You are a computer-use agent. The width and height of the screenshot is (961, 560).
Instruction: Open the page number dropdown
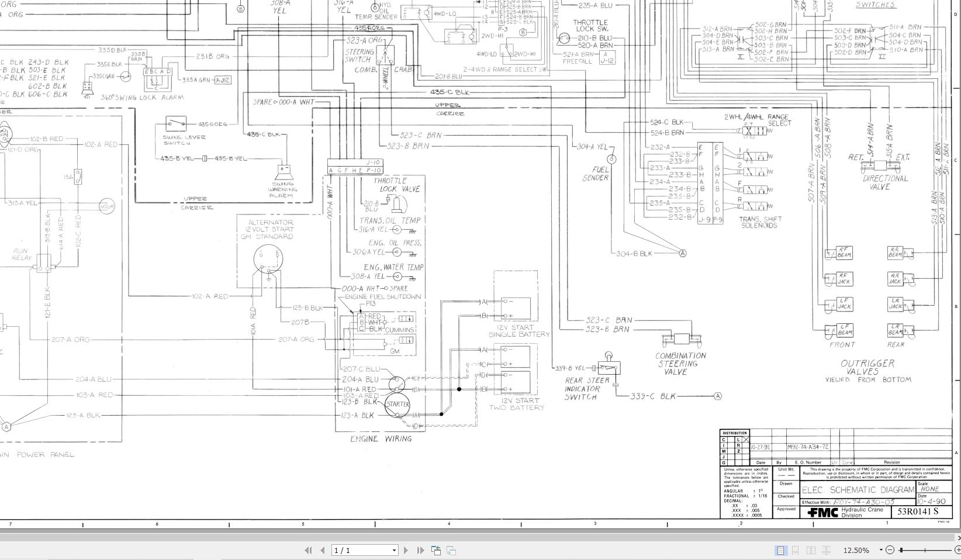pos(394,550)
